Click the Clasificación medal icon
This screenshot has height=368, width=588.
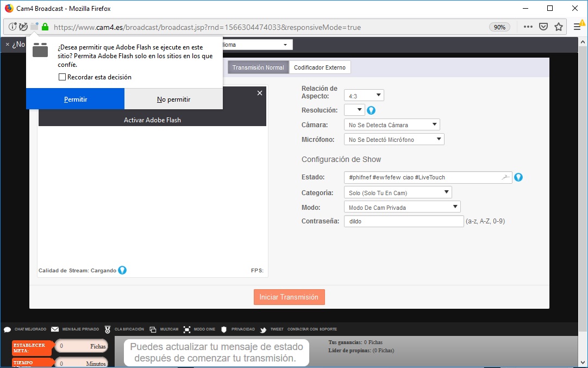108,329
